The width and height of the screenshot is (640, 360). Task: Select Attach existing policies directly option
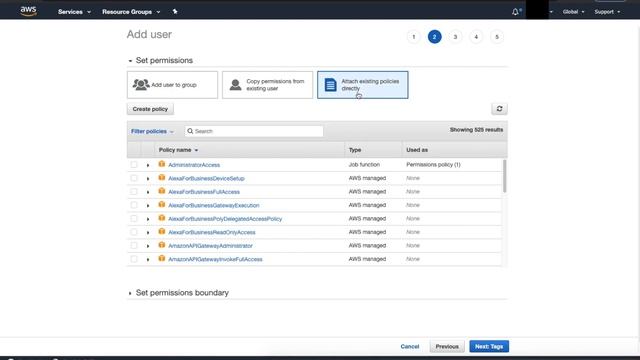pos(362,85)
